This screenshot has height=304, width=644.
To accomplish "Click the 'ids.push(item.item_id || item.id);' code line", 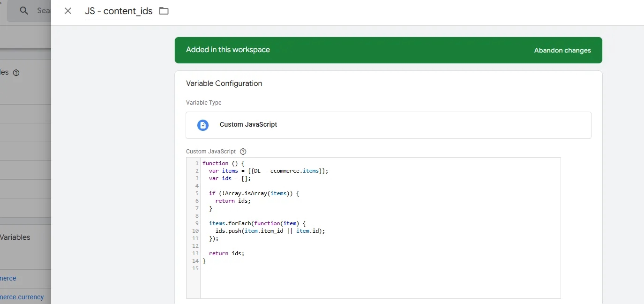I will pyautogui.click(x=270, y=231).
